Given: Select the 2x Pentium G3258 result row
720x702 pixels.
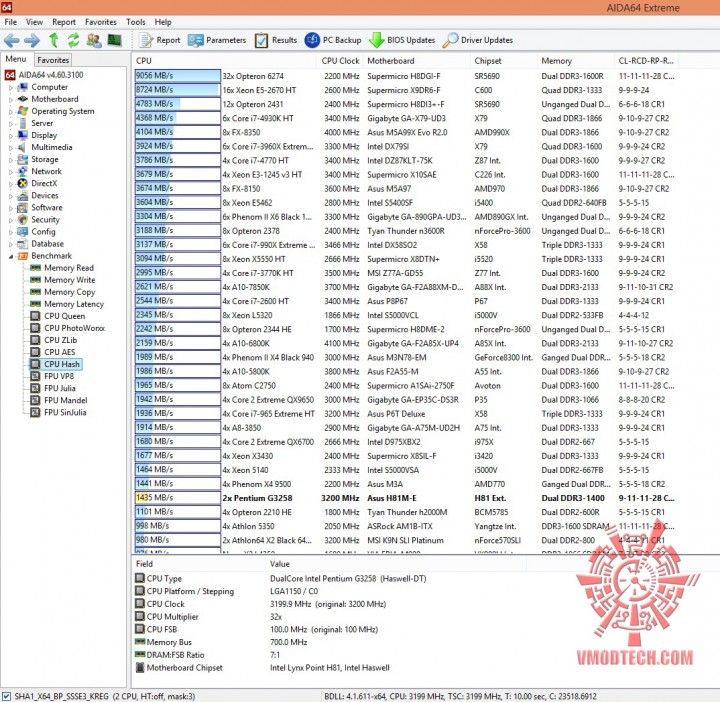Looking at the screenshot, I should (404, 498).
